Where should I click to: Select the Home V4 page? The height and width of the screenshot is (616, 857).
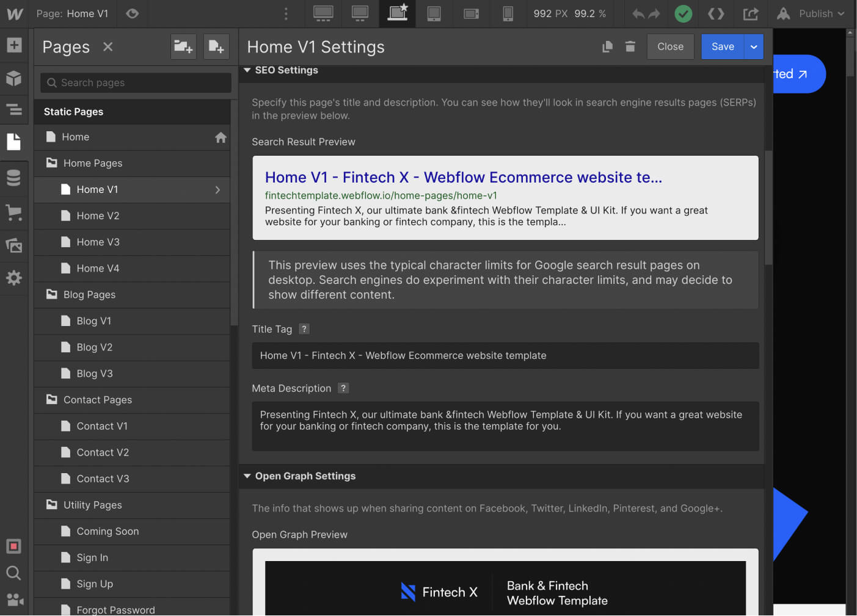[132, 269]
